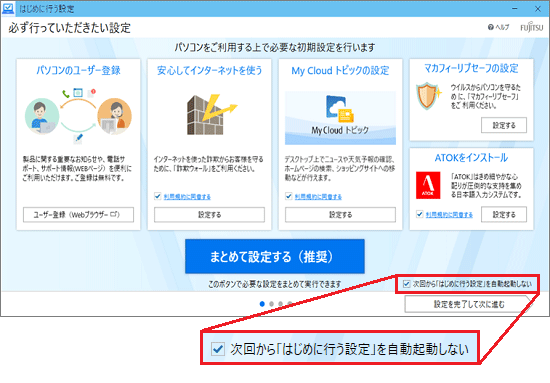Select the third page indicator dot
Screen dimensions: 550x383
(x=280, y=304)
